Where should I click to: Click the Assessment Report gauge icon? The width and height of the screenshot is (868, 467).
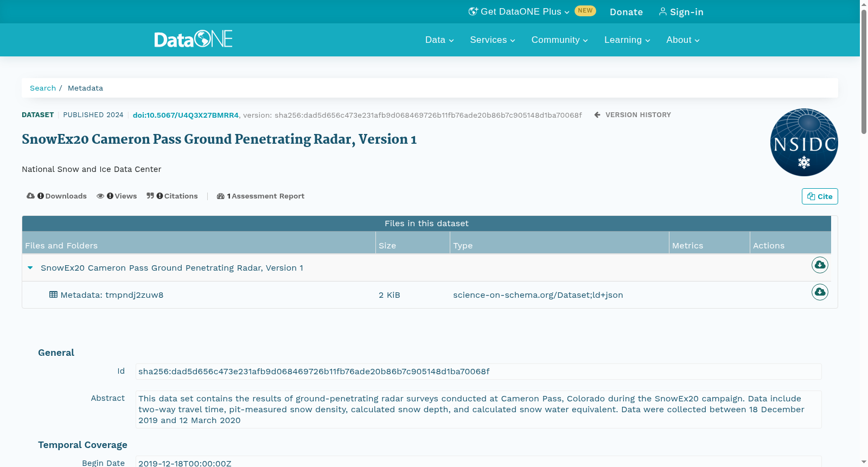(220, 196)
